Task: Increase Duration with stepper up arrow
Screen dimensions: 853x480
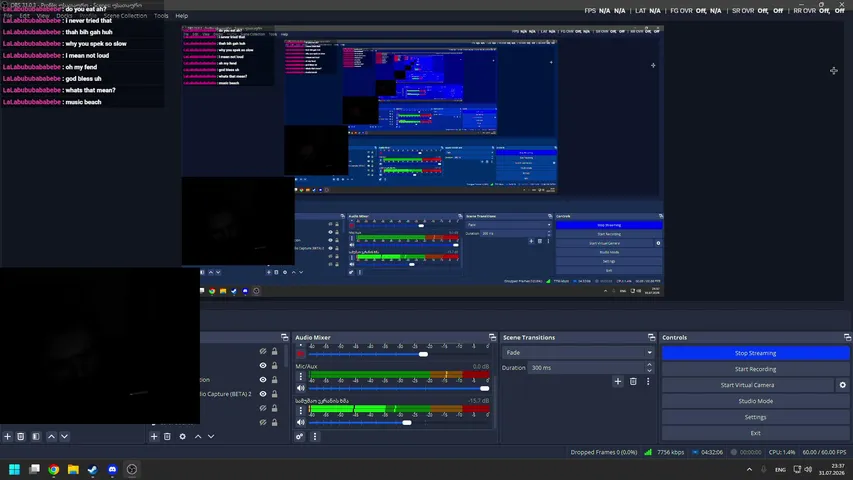Action: pos(649,365)
